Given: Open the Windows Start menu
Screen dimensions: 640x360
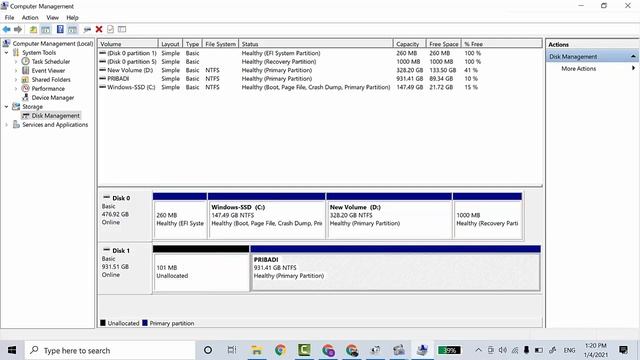Looking at the screenshot, I should 12,350.
